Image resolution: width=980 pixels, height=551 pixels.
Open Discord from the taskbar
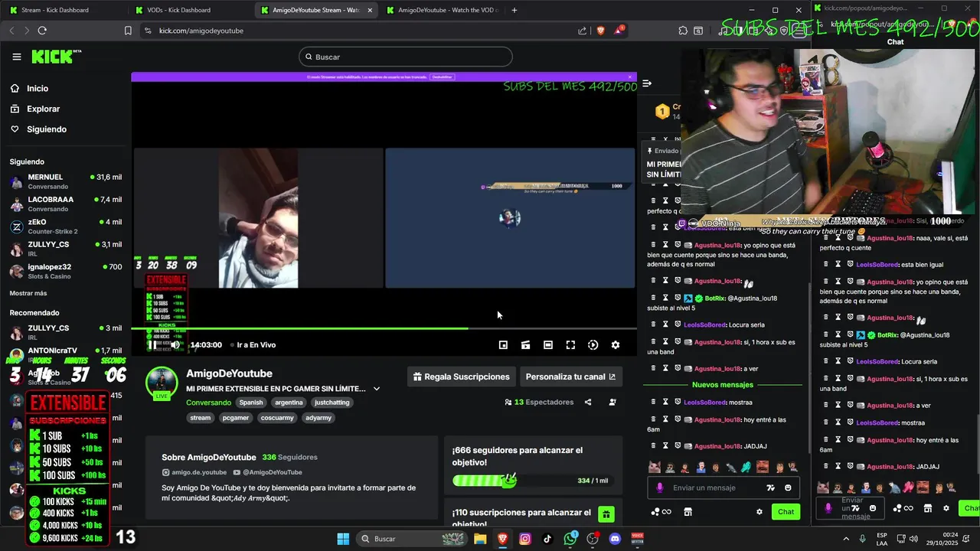(x=615, y=539)
